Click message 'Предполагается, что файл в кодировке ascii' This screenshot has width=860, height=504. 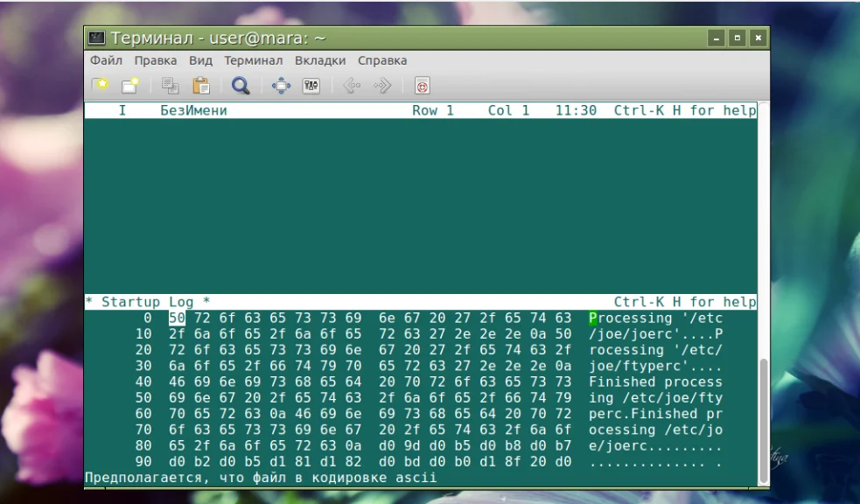pyautogui.click(x=261, y=478)
